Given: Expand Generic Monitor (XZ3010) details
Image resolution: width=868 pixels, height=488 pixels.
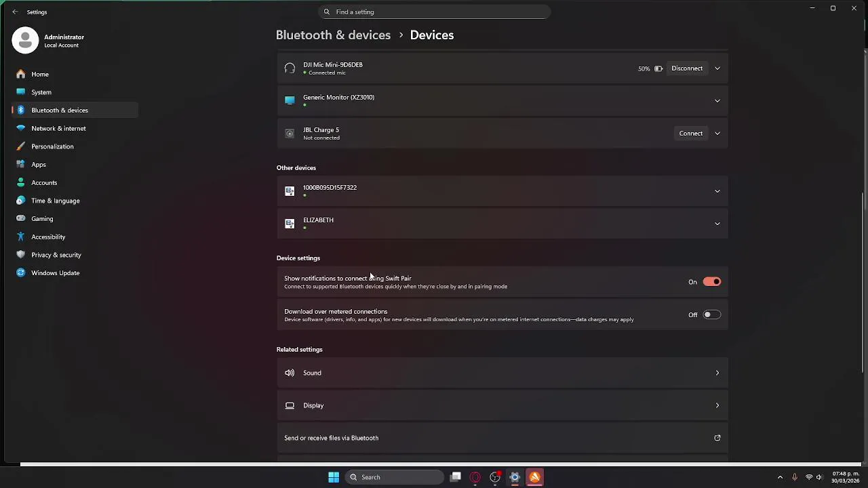Looking at the screenshot, I should click(x=717, y=101).
